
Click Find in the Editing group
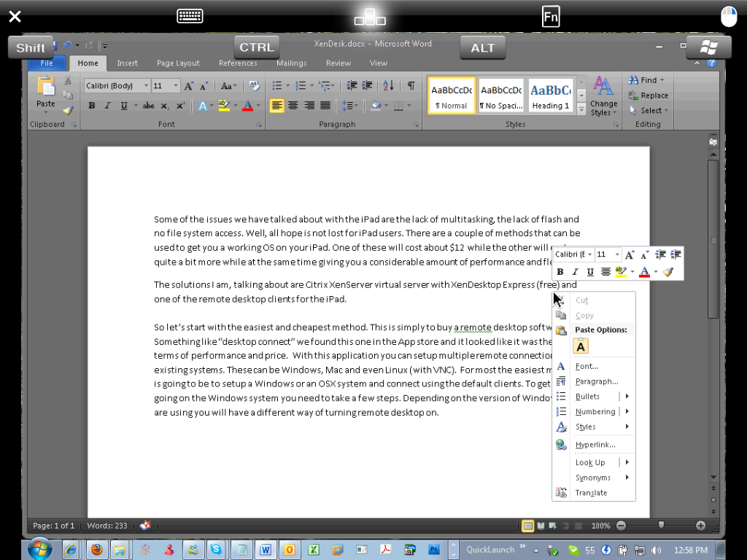(x=646, y=80)
